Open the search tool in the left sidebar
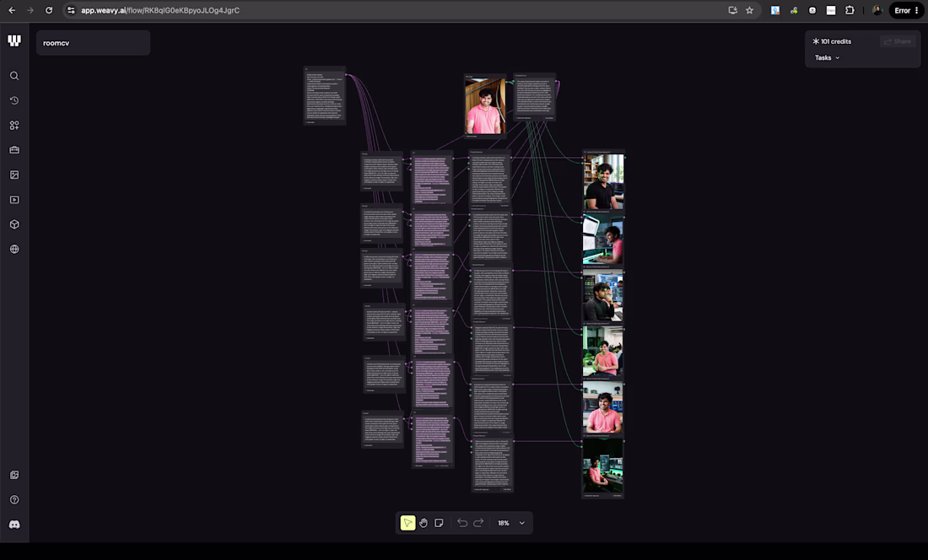Viewport: 928px width, 560px height. tap(14, 76)
